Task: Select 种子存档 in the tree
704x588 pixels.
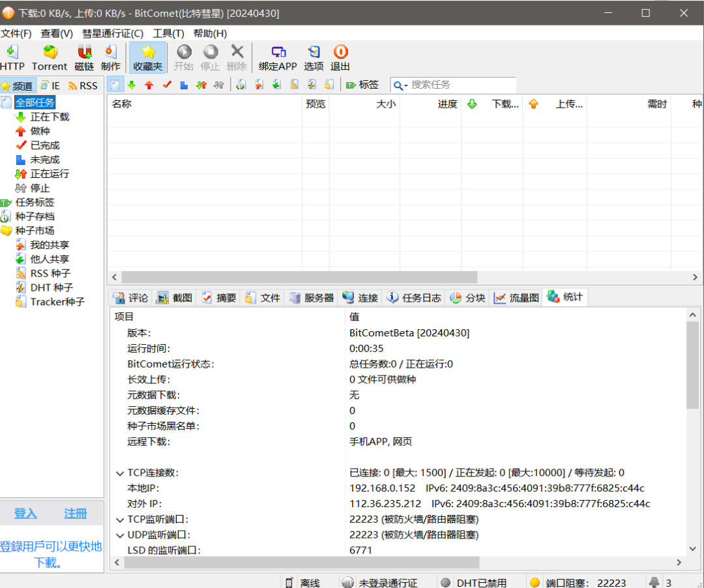Action: pos(35,216)
